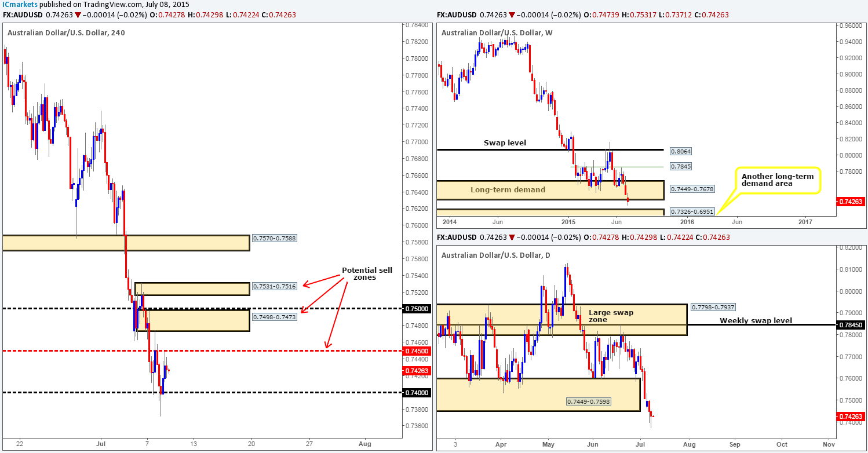Click the 0.7326-0.6951 zone label
Screen dimensions: 868x453
pyautogui.click(x=692, y=211)
